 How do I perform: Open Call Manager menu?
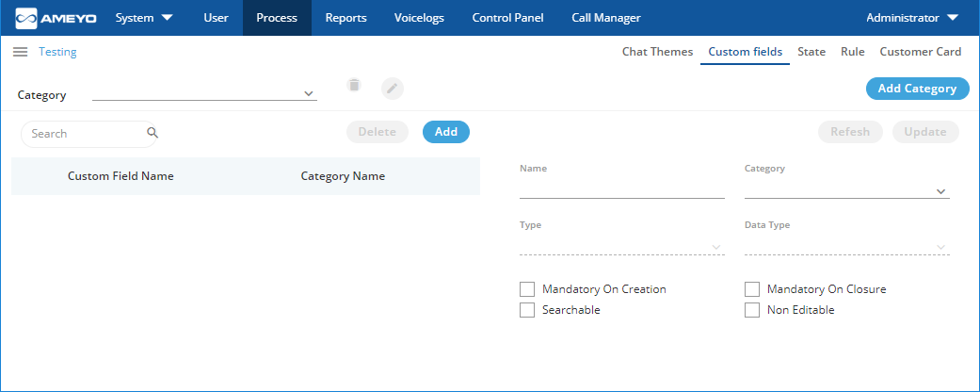point(605,18)
